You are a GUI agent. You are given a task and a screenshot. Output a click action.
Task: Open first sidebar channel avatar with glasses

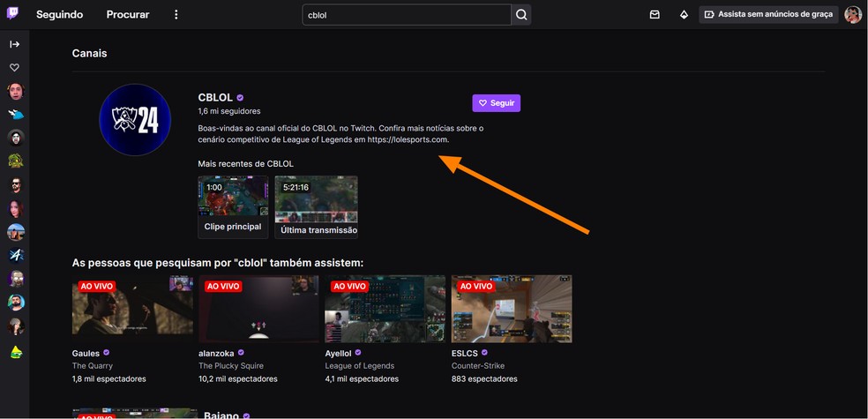click(16, 92)
